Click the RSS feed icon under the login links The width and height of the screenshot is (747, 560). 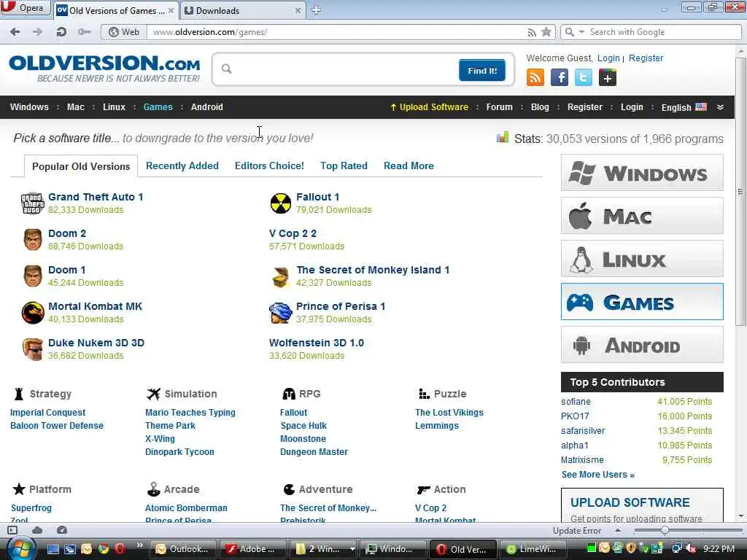pyautogui.click(x=535, y=77)
